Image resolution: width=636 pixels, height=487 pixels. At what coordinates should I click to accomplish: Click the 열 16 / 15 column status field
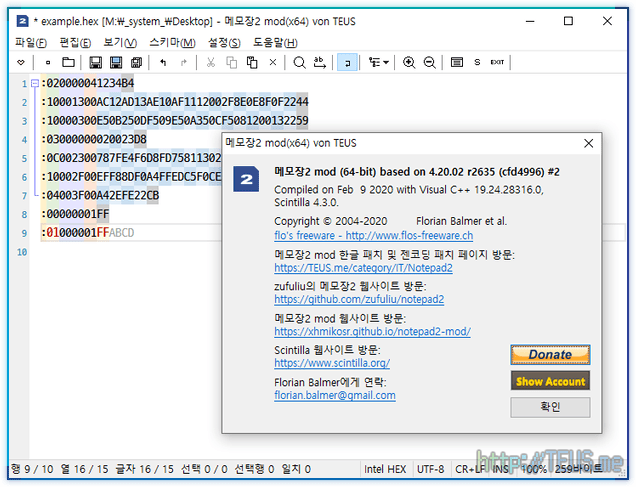point(84,470)
